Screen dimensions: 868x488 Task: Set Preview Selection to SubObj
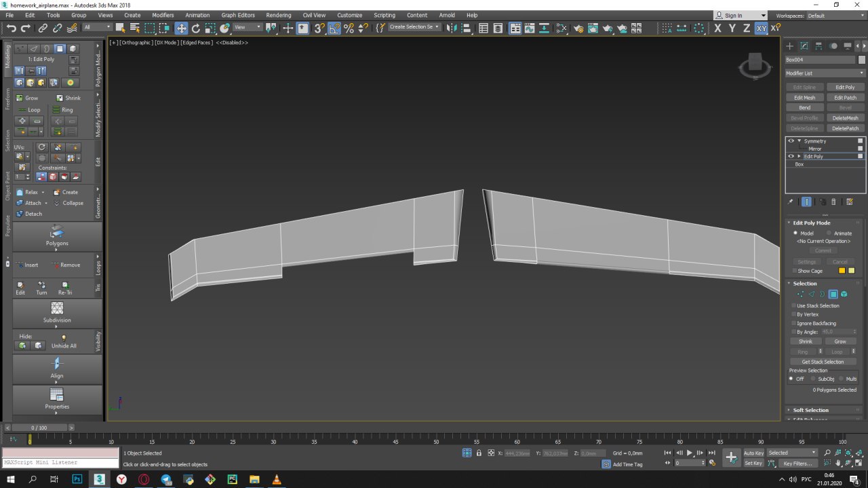(814, 379)
